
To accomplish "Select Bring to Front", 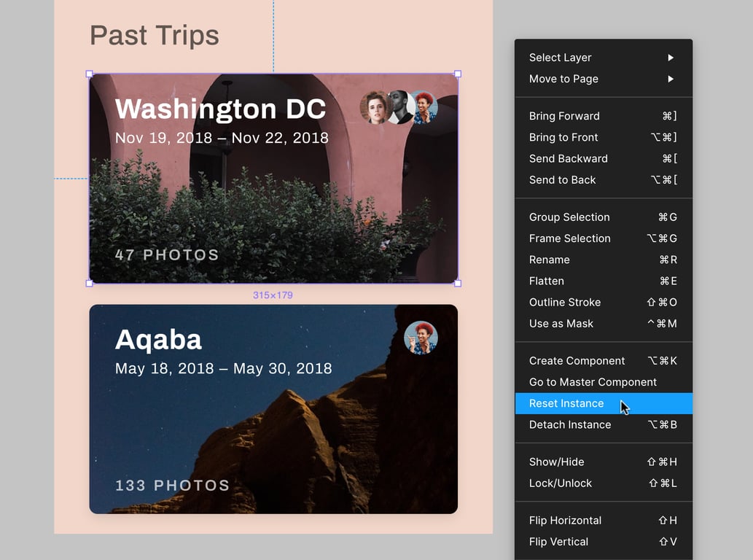I will click(x=563, y=137).
